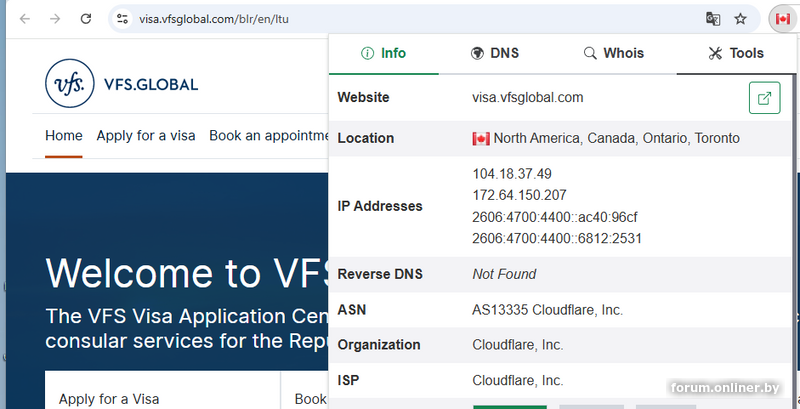Click the Welcome to VFS heading
The width and height of the screenshot is (800, 409).
click(188, 273)
